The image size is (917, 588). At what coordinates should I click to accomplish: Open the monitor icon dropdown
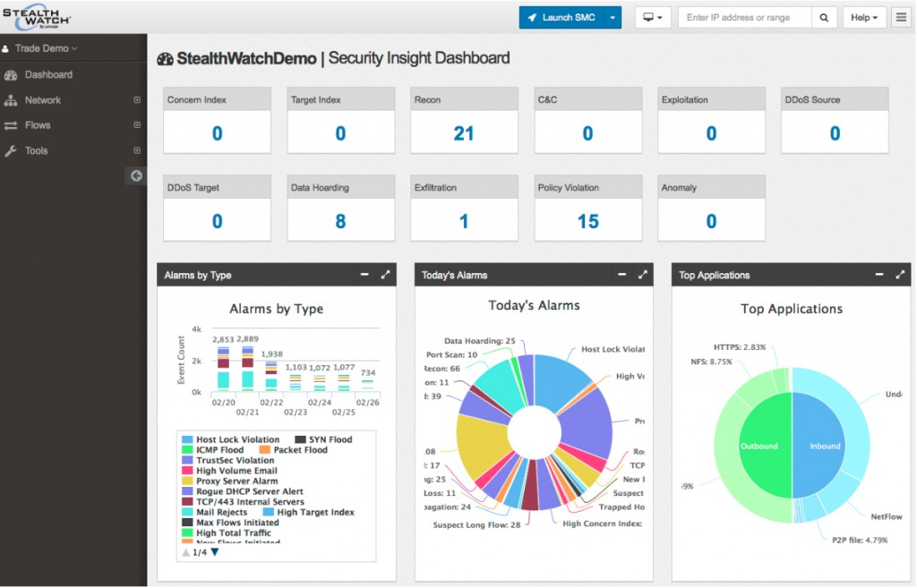(x=653, y=18)
